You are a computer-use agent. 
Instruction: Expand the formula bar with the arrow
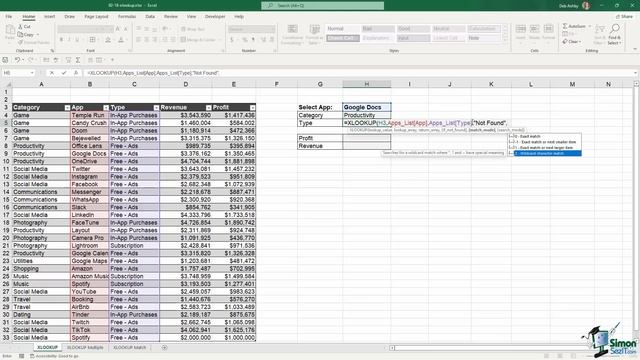(636, 73)
